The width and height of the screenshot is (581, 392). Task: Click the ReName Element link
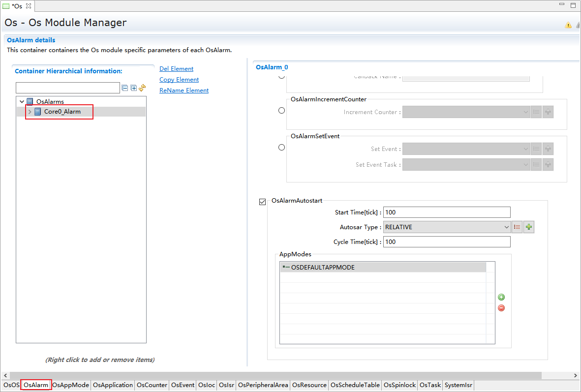pos(183,90)
